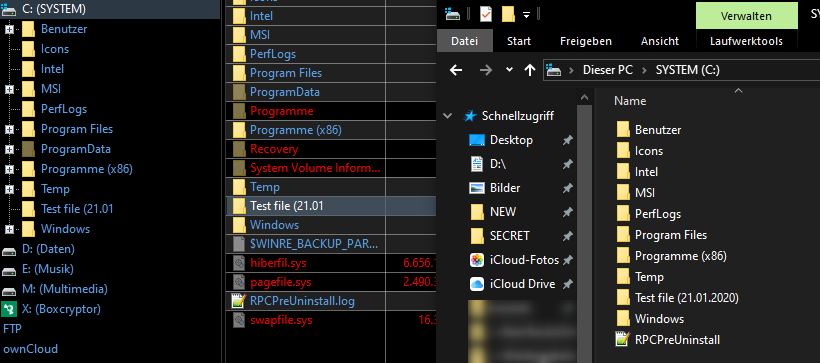The height and width of the screenshot is (363, 820).
Task: Click the swapfile.sys file icon
Action: tap(239, 320)
